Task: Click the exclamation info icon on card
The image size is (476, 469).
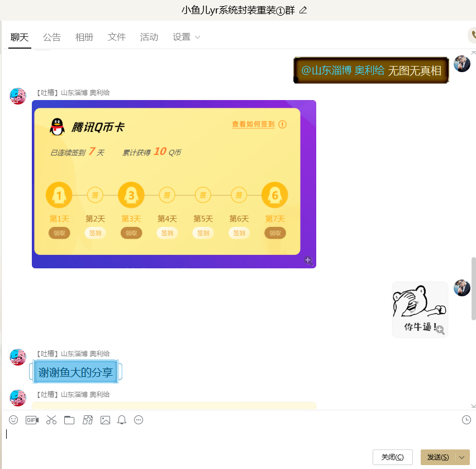Action: coord(282,124)
